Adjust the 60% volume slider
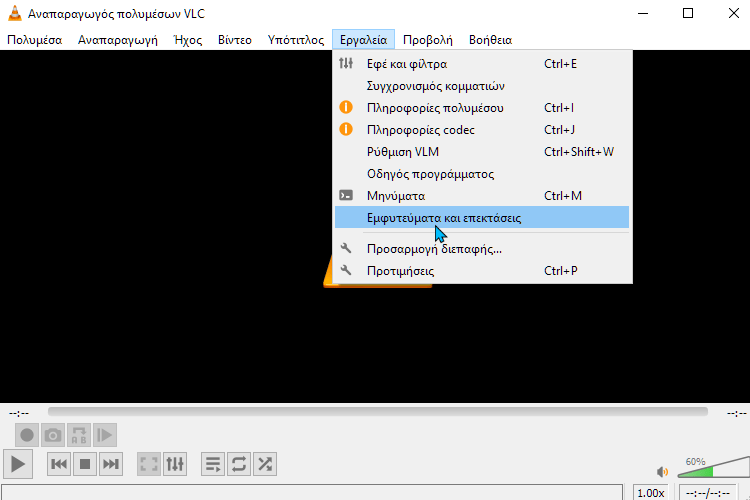 tap(714, 467)
